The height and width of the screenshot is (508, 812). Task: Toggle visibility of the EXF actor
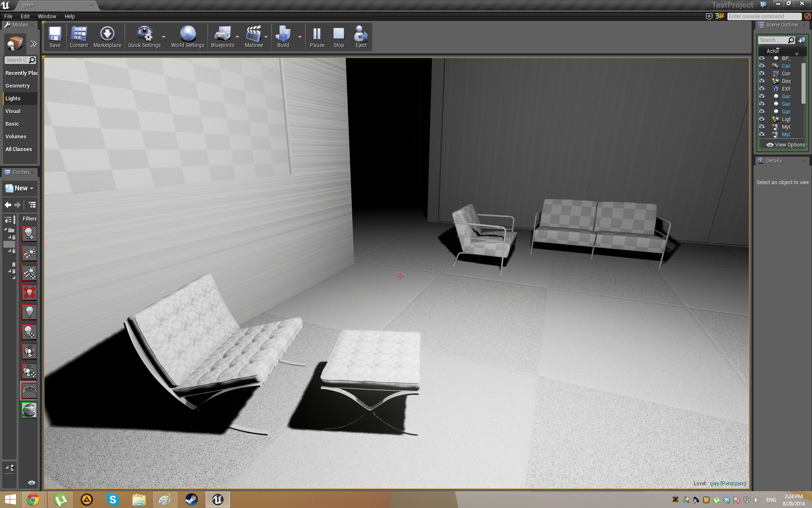762,89
